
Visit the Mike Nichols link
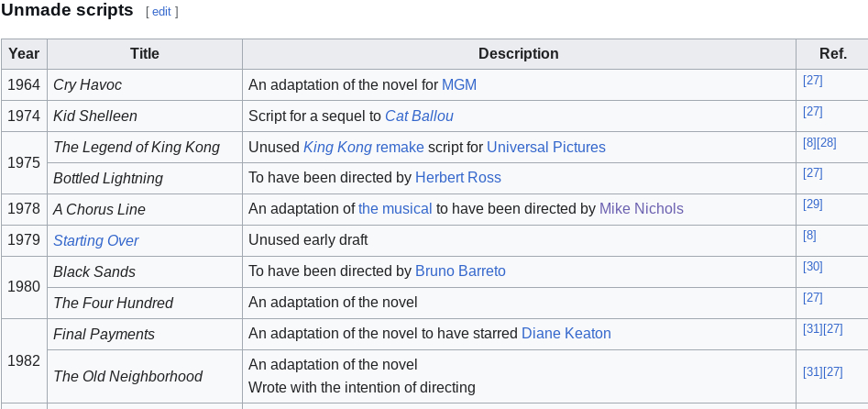641,209
